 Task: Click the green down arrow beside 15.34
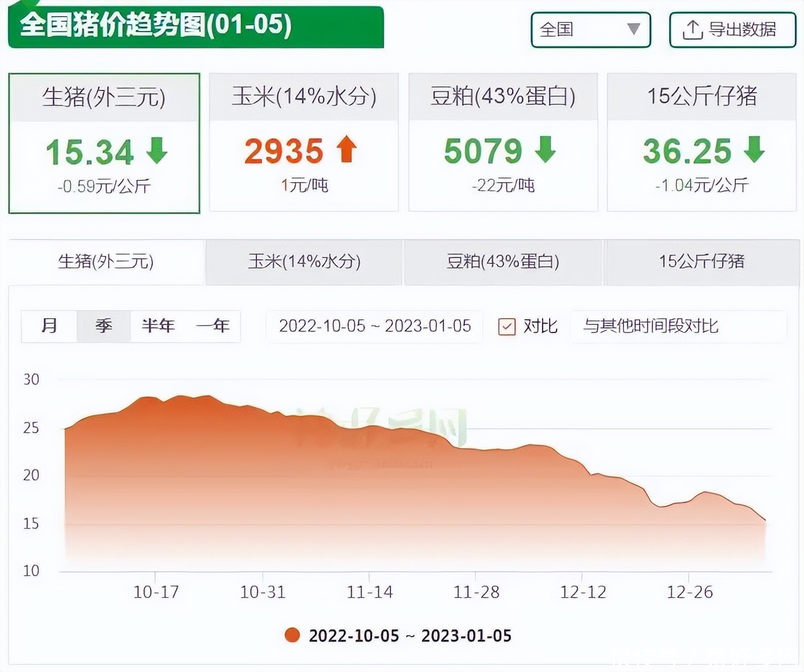tap(157, 151)
